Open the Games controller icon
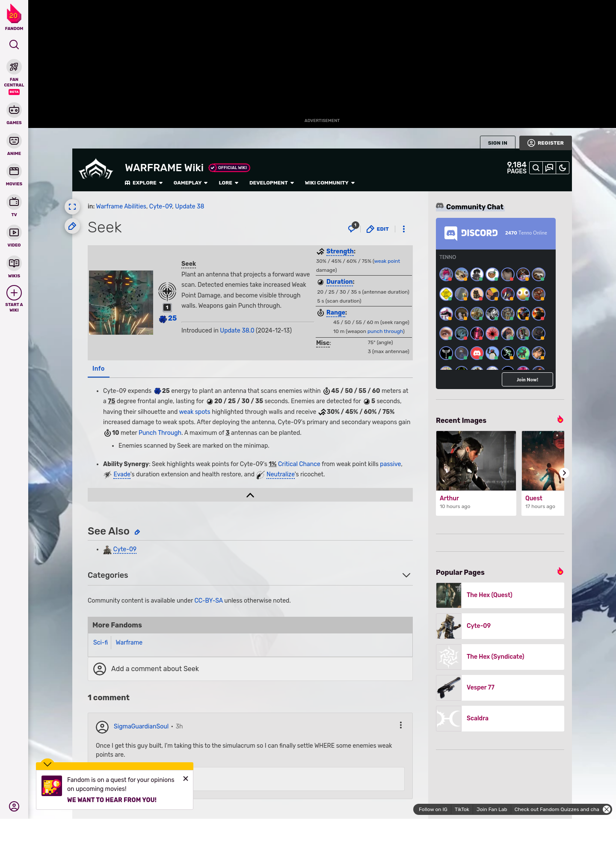 [x=14, y=110]
